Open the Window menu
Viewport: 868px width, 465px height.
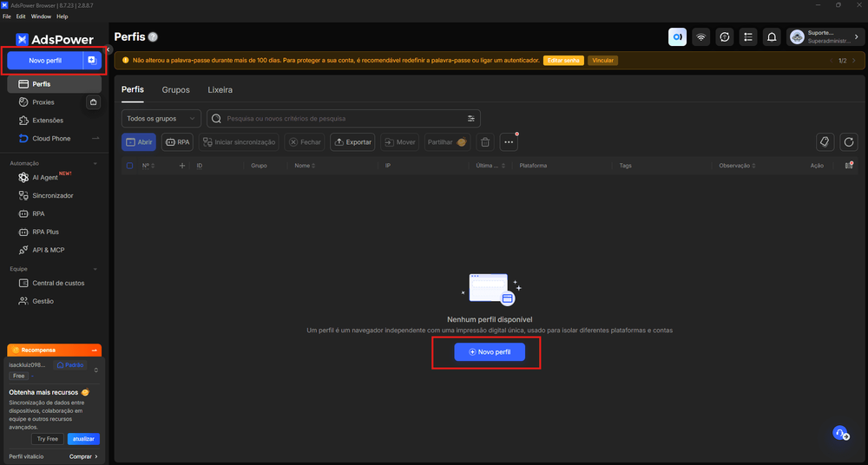[x=41, y=16]
